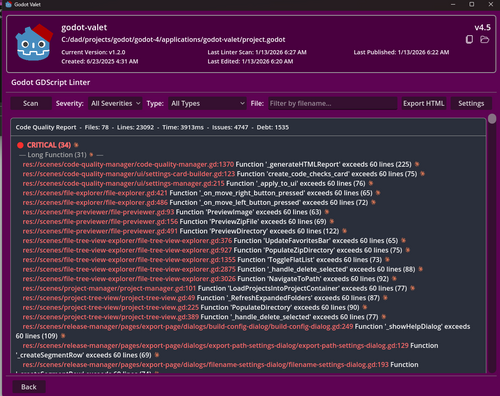Open project folder via the folder icon
Image resolution: width=500 pixels, height=396 pixels.
pos(484,39)
